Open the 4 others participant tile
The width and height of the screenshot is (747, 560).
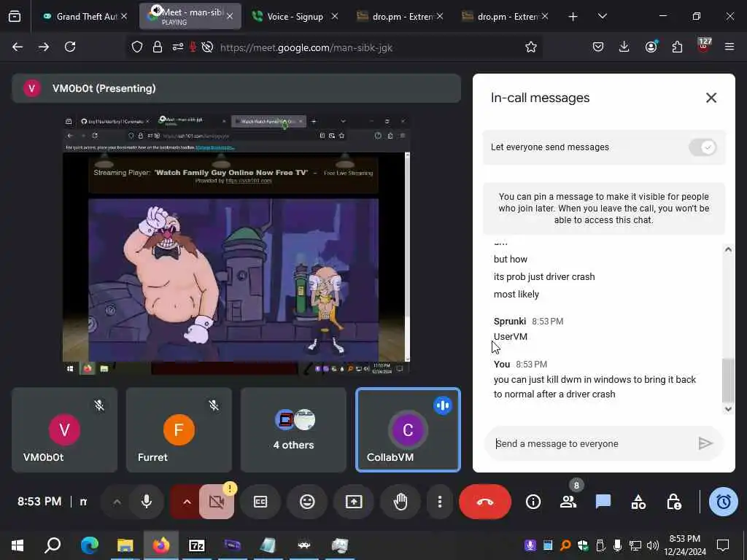click(x=293, y=430)
